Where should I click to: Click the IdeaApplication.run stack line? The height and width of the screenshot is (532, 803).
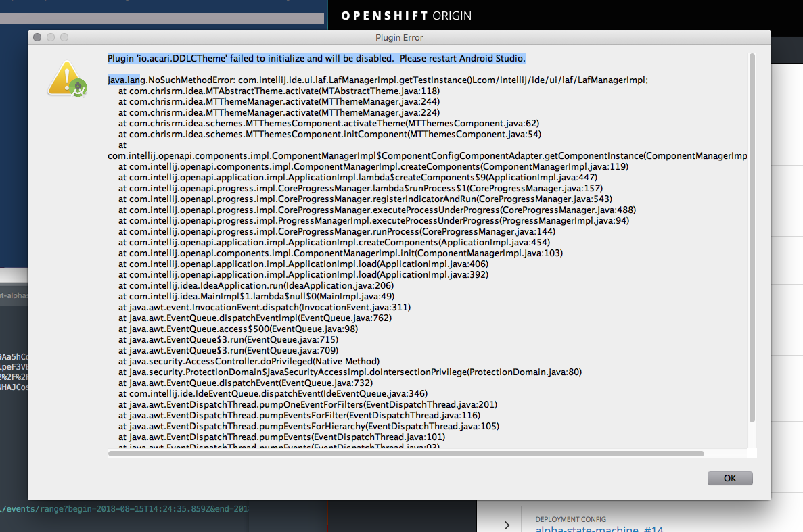pos(256,285)
